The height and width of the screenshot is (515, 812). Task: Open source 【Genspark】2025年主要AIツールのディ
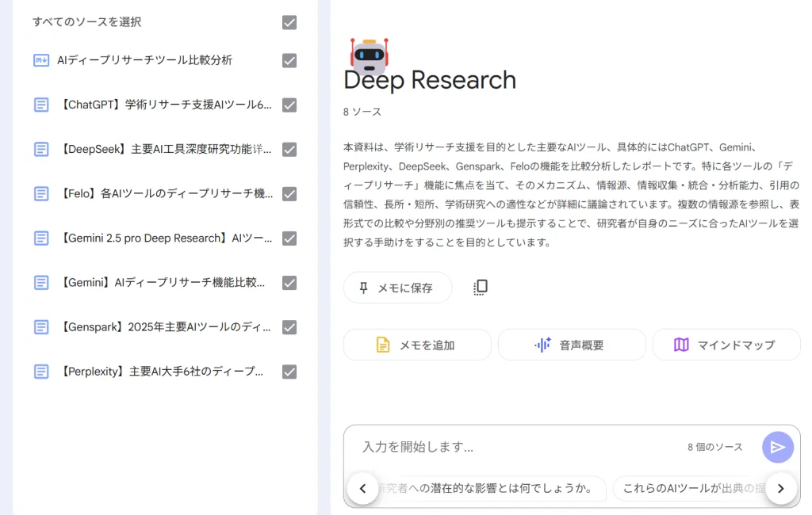pos(165,328)
